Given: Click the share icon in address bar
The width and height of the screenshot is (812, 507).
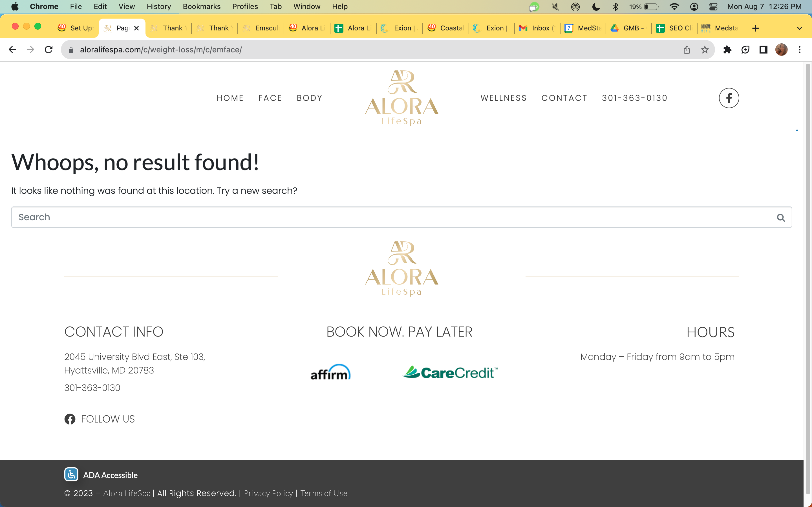Looking at the screenshot, I should point(687,50).
